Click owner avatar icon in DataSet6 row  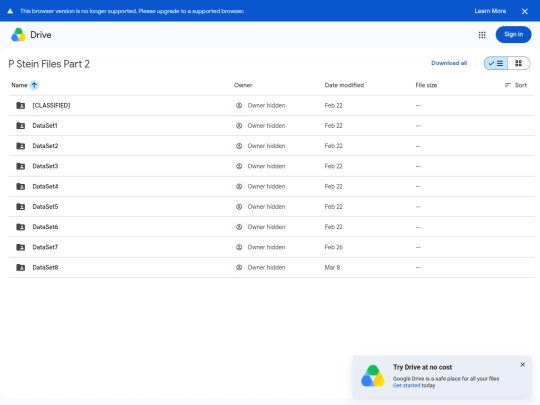239,227
